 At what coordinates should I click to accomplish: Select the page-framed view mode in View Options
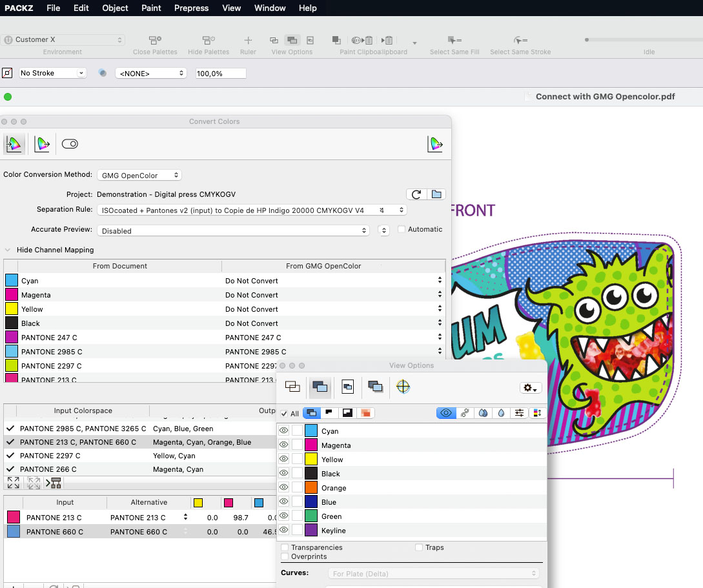point(347,387)
